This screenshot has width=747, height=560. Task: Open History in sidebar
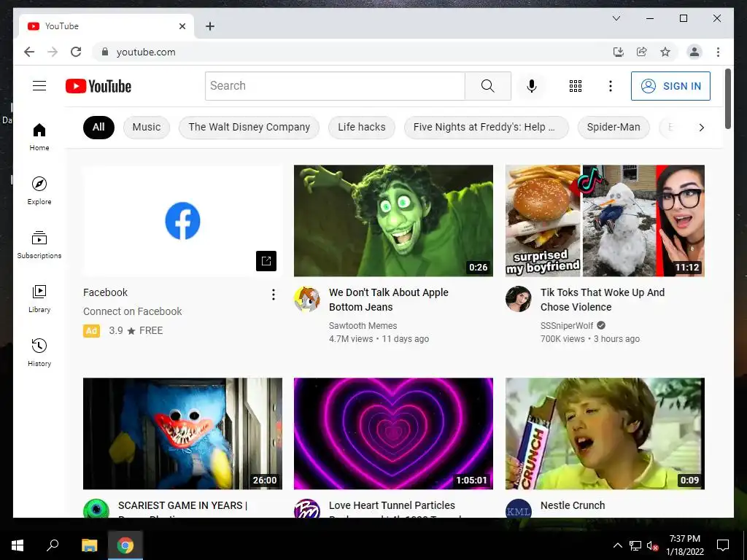[x=39, y=352]
